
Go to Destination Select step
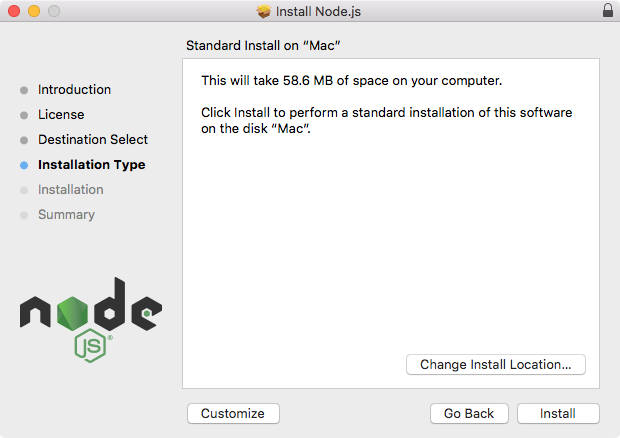coord(93,139)
